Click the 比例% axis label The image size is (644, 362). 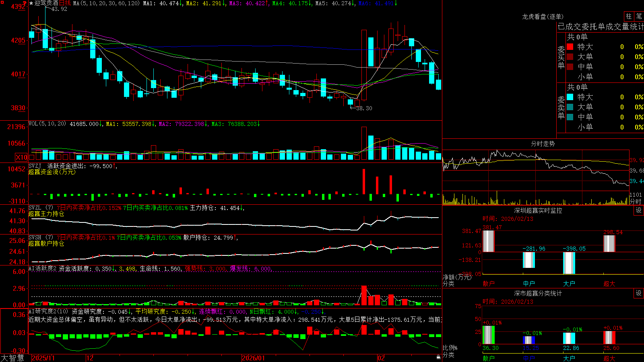(450, 348)
